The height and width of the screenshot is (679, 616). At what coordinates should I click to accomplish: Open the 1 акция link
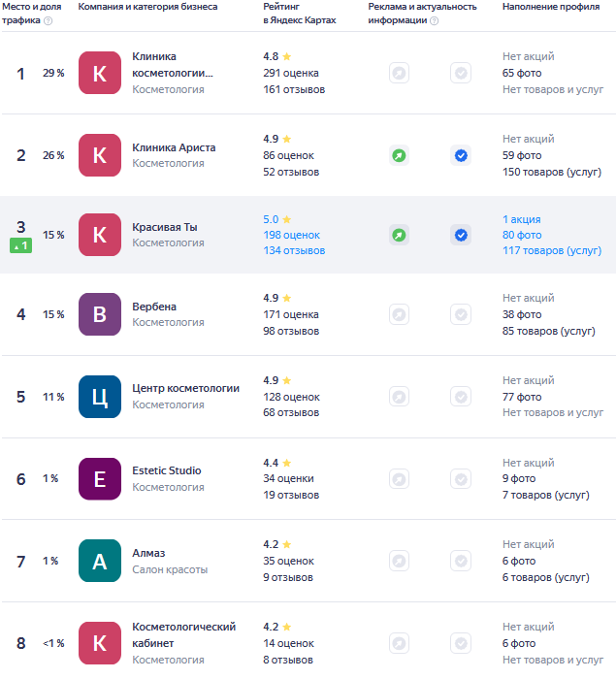[522, 219]
